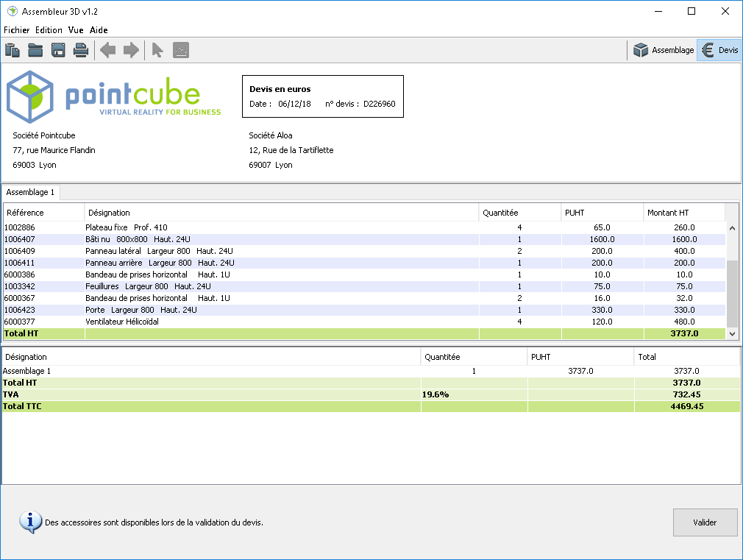Click the parts table Désignation column header
The height and width of the screenshot is (560, 743).
click(x=282, y=213)
